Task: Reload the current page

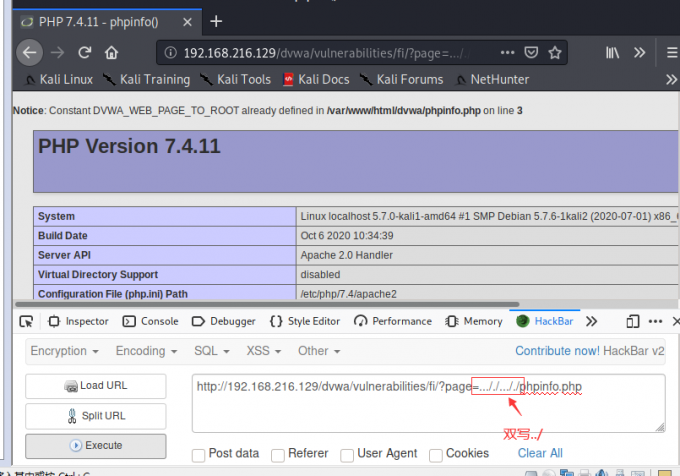Action: click(x=85, y=53)
